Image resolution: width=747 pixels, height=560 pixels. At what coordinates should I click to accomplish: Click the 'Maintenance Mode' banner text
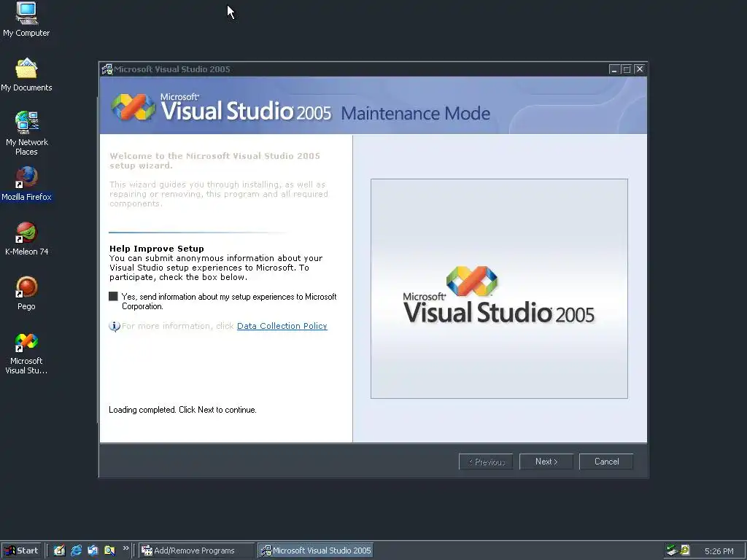[x=415, y=113]
